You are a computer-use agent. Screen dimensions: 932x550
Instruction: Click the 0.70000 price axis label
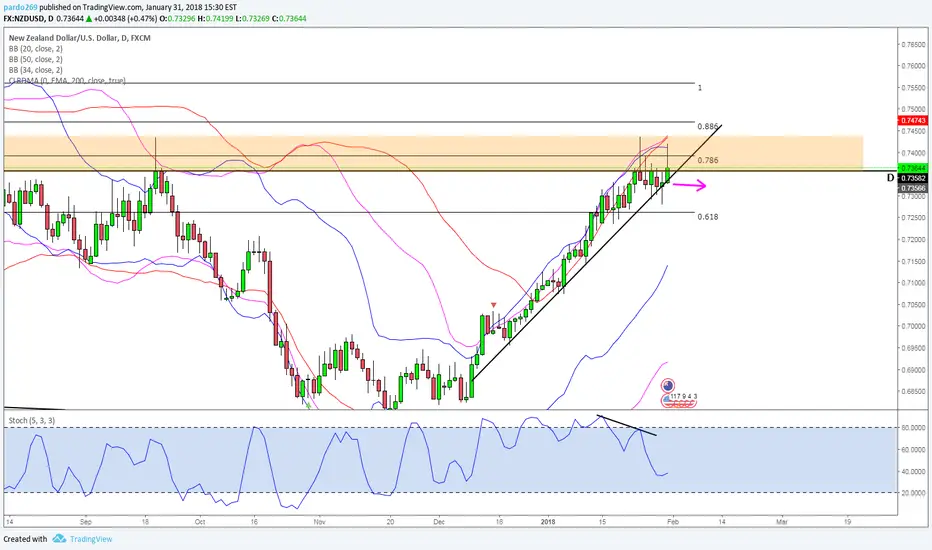(913, 326)
